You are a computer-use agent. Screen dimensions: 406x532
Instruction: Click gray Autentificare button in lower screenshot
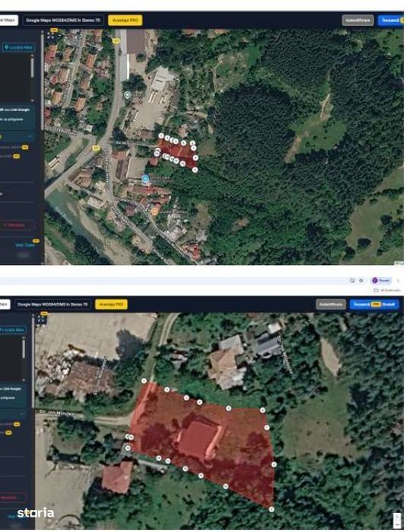(x=331, y=304)
